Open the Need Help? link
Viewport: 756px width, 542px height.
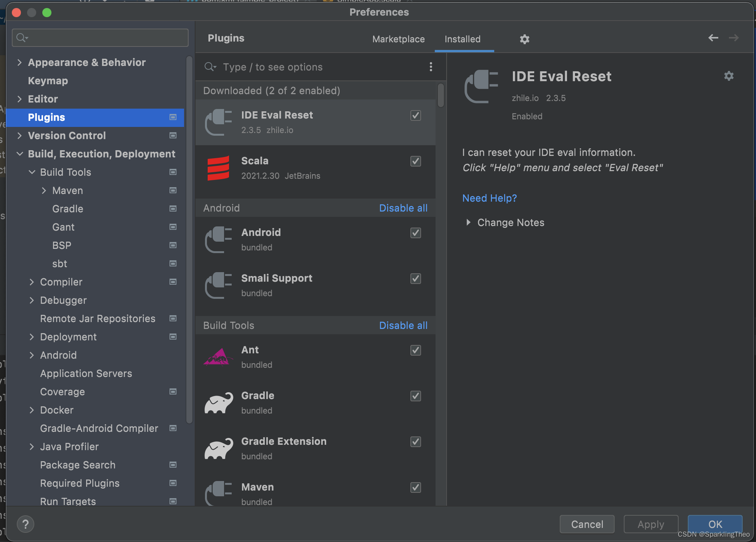tap(489, 198)
